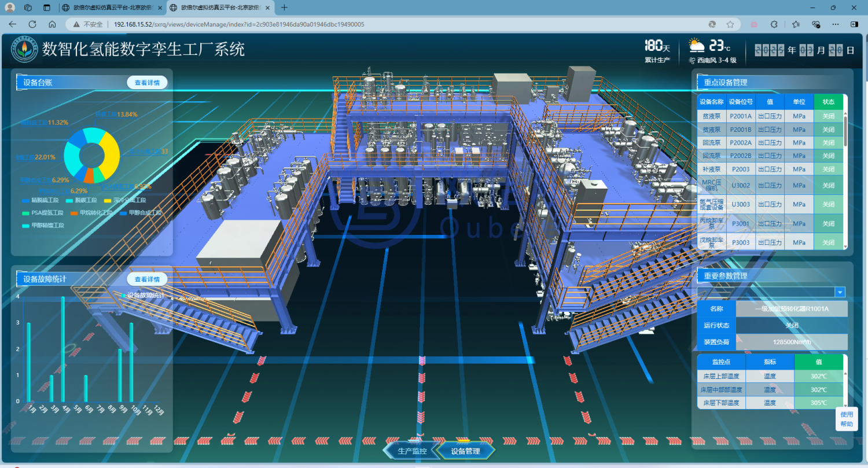Click the browser back arrow

[13, 24]
